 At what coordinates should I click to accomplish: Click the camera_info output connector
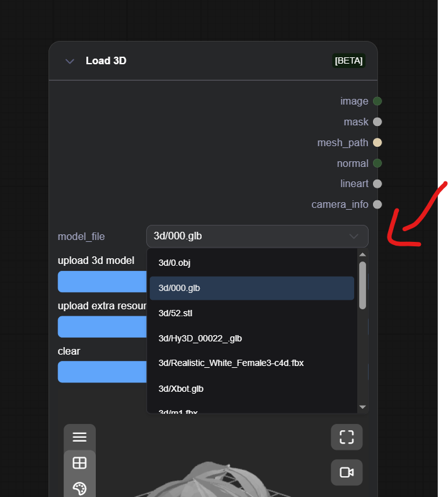pos(377,204)
